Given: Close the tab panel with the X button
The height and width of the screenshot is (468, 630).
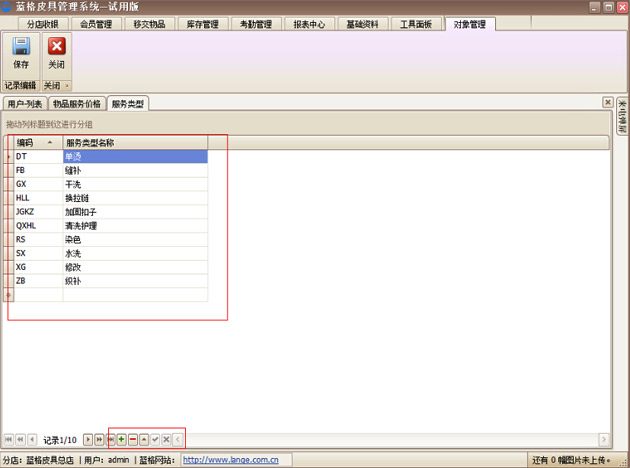Looking at the screenshot, I should pos(607,102).
